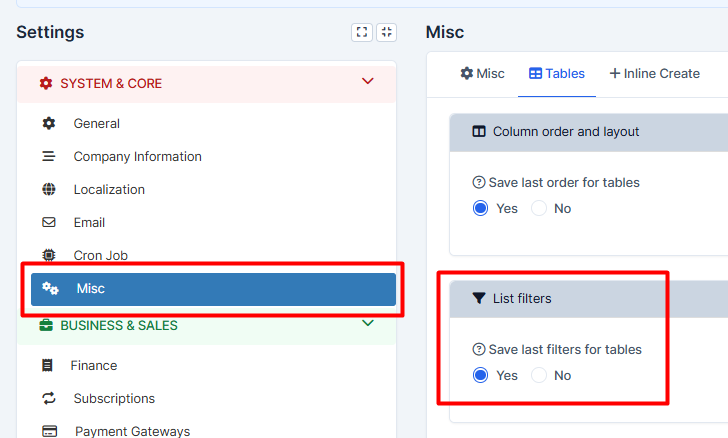Click the System & Core red gear icon
This screenshot has width=728, height=438.
coord(46,83)
